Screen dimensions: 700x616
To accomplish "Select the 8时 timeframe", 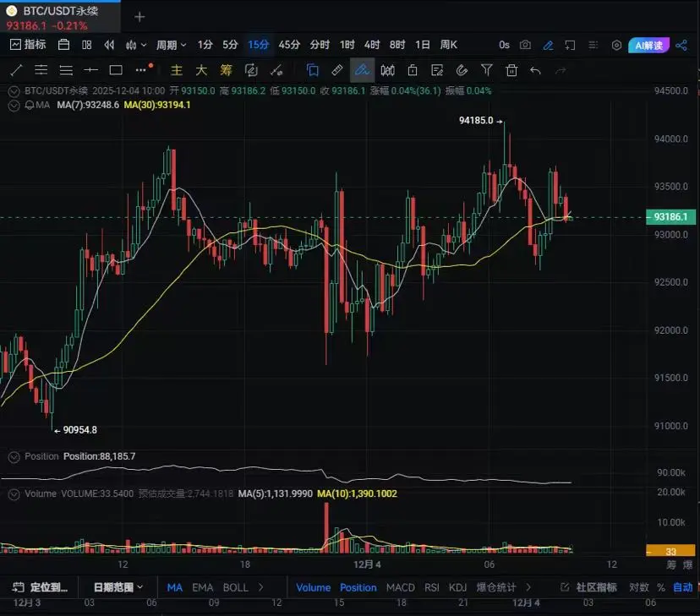I will (396, 45).
